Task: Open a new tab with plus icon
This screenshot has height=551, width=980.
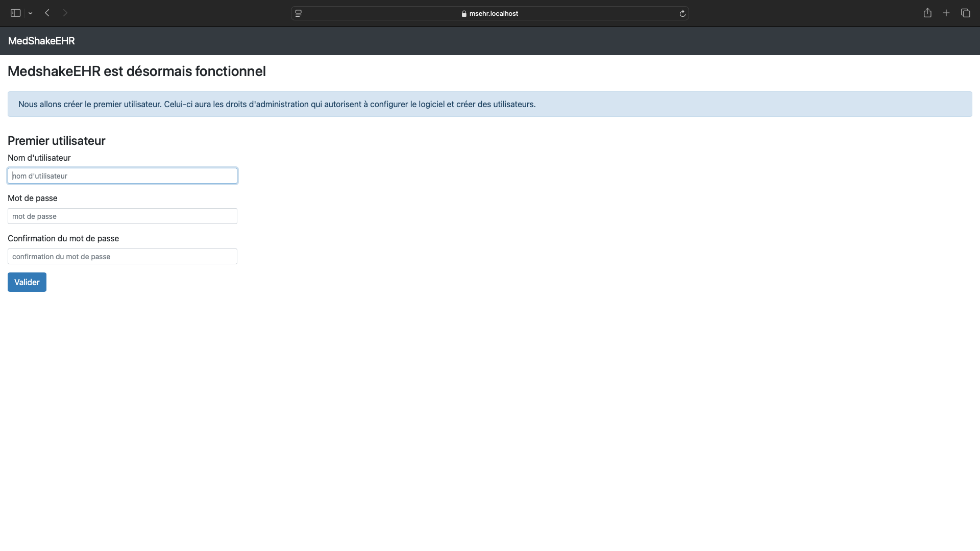Action: [x=946, y=13]
